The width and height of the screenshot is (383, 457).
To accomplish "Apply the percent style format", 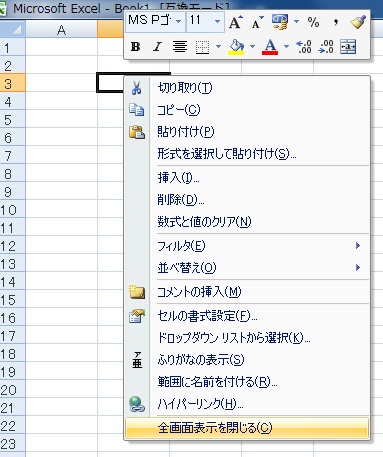I will (x=313, y=22).
